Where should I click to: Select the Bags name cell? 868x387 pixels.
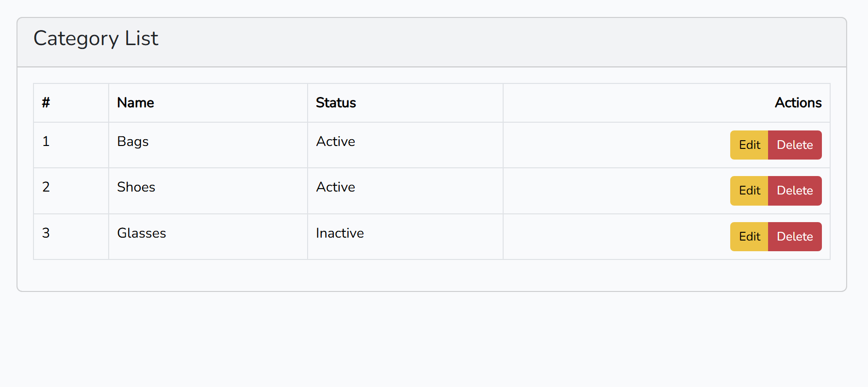coord(208,145)
